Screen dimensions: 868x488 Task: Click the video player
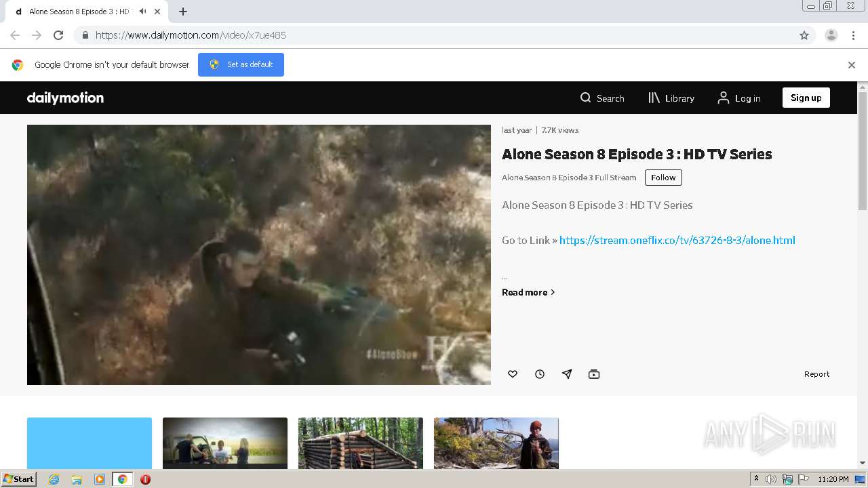(x=259, y=255)
